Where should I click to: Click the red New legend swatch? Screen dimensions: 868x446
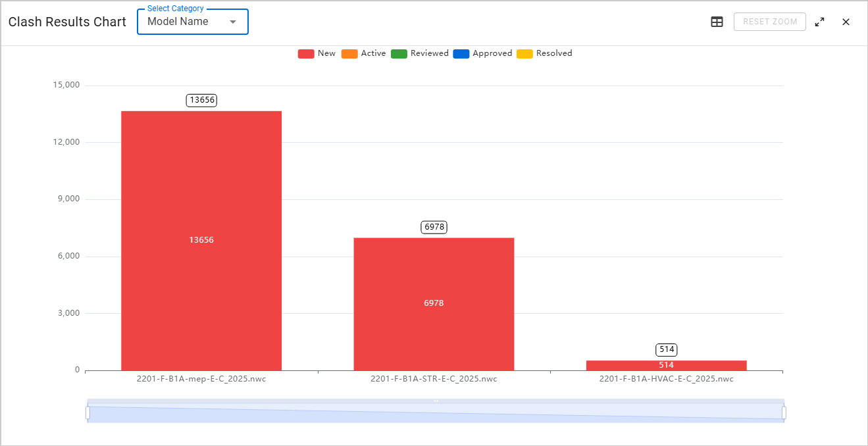306,54
